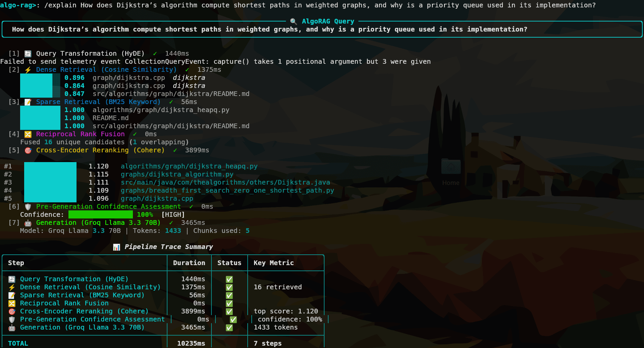
Task: Click the TOTAL 10235ms duration cell
Action: tap(191, 344)
